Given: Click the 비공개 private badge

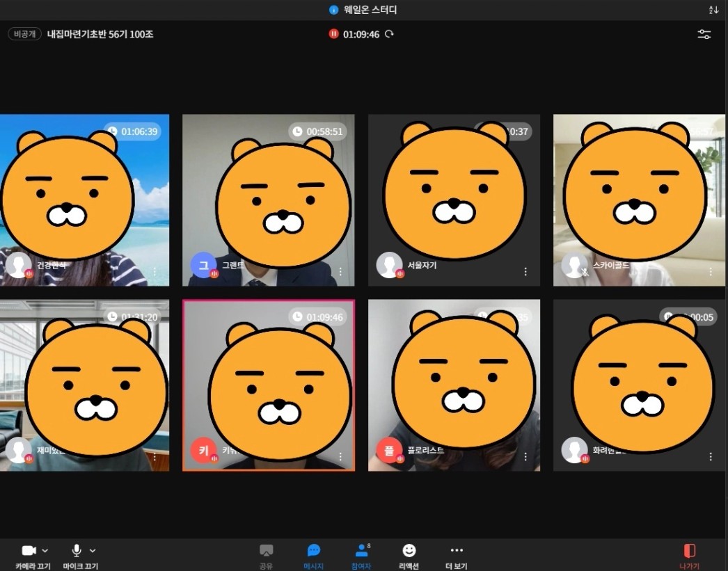Looking at the screenshot, I should click(24, 34).
